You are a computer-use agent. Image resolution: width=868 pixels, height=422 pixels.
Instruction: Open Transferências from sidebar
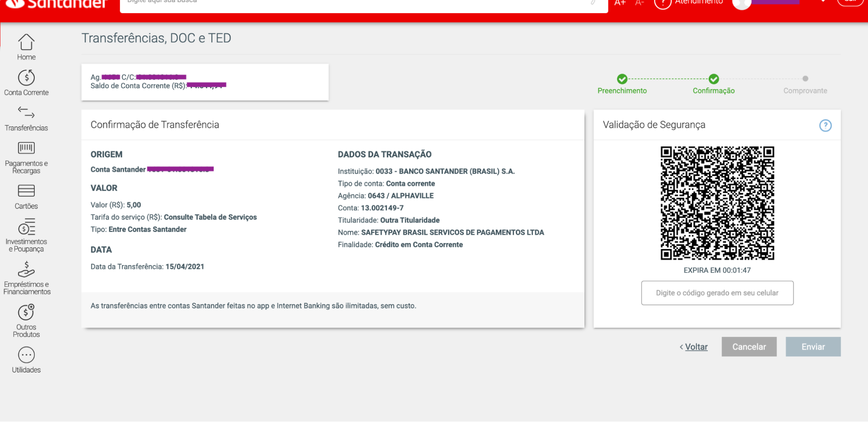pos(26,118)
